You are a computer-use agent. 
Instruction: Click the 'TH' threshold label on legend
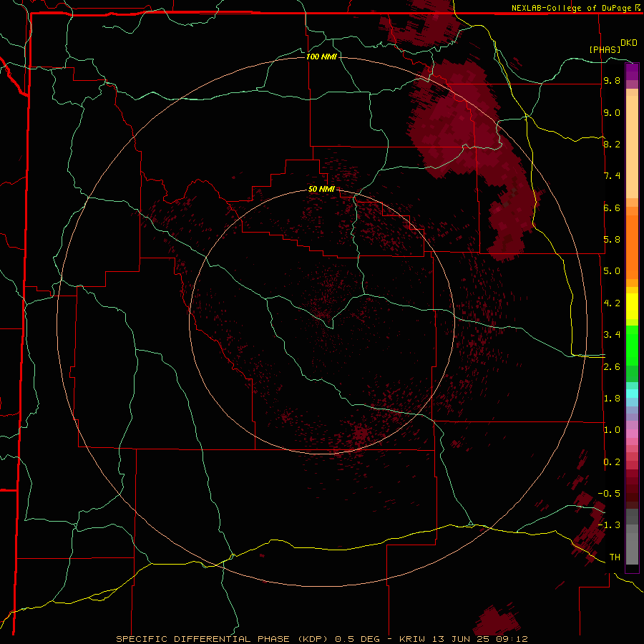click(615, 557)
